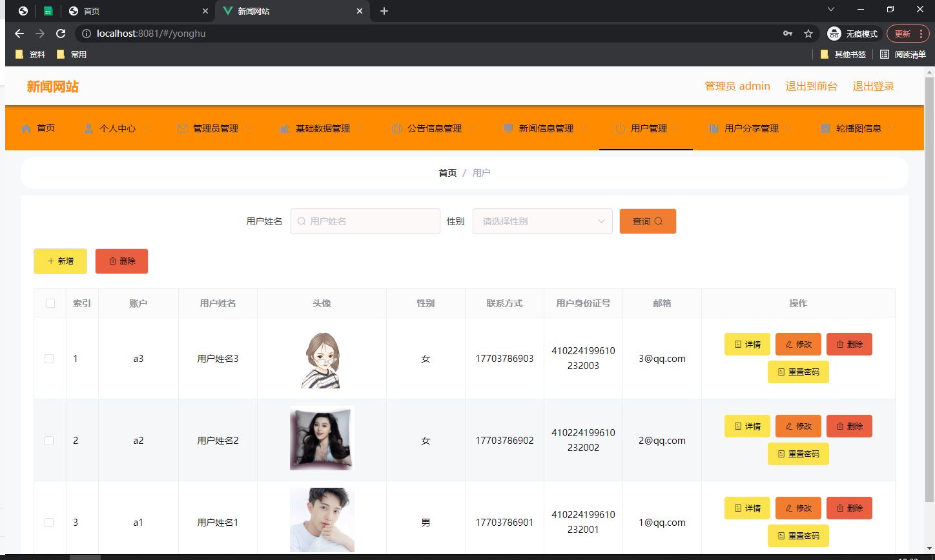Check the row checkbox for account a2
This screenshot has height=560, width=935.
49,441
